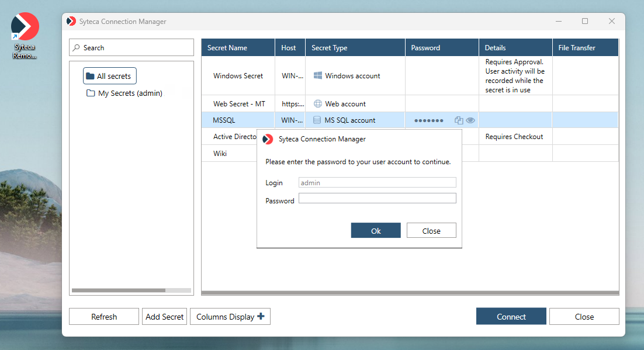Click the Windows account logo icon
The height and width of the screenshot is (350, 644).
[317, 75]
